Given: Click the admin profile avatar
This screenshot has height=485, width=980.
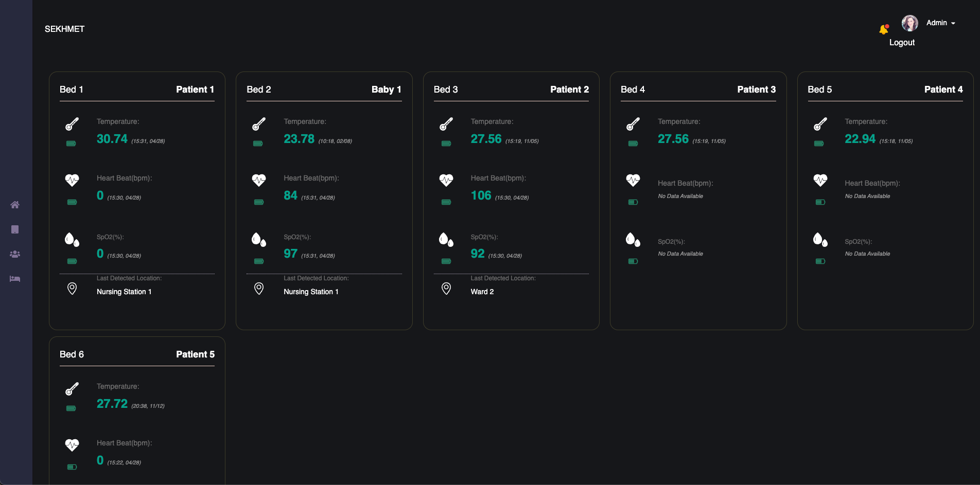Looking at the screenshot, I should 910,23.
